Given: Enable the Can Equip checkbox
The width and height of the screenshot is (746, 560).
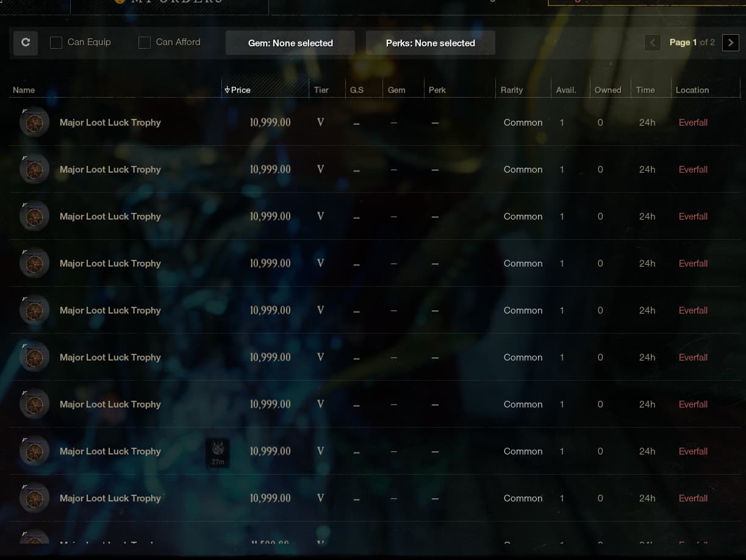Looking at the screenshot, I should pos(56,43).
